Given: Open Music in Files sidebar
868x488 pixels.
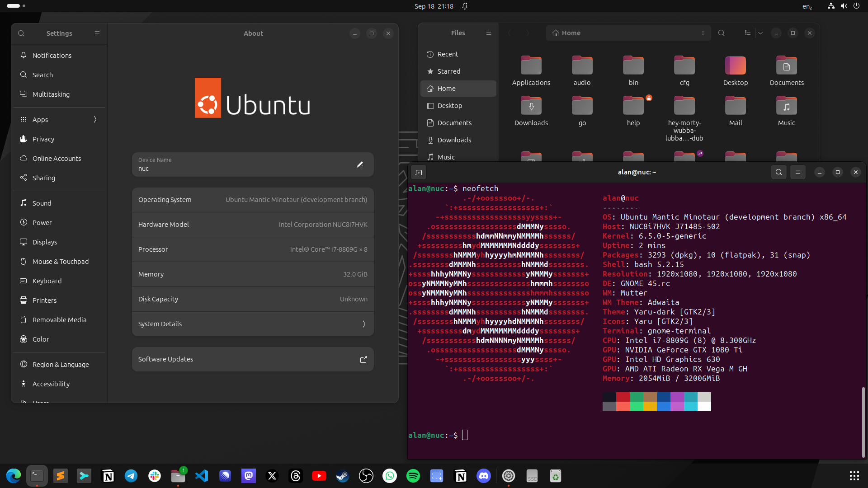Looking at the screenshot, I should pos(458,157).
